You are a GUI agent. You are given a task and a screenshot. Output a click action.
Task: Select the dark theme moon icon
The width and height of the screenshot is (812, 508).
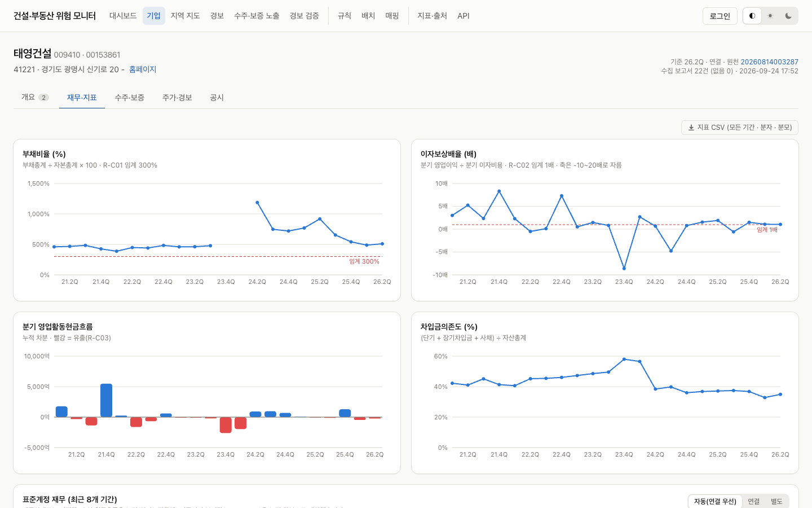788,16
